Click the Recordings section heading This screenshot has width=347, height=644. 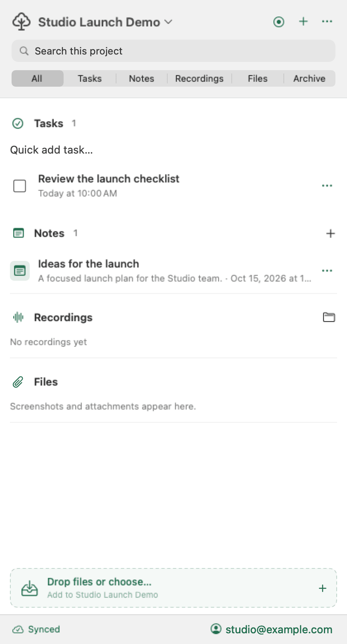click(x=63, y=317)
